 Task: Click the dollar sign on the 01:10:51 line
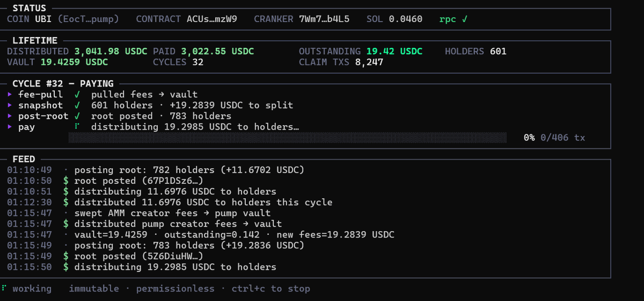coord(66,191)
